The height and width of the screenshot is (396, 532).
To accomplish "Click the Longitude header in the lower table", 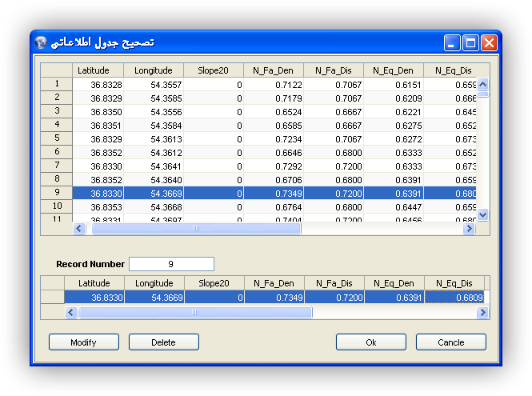I will [x=154, y=283].
